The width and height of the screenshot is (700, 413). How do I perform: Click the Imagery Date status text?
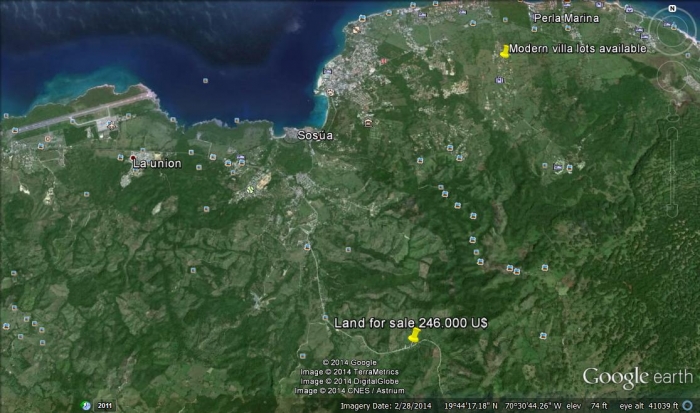pyautogui.click(x=382, y=406)
